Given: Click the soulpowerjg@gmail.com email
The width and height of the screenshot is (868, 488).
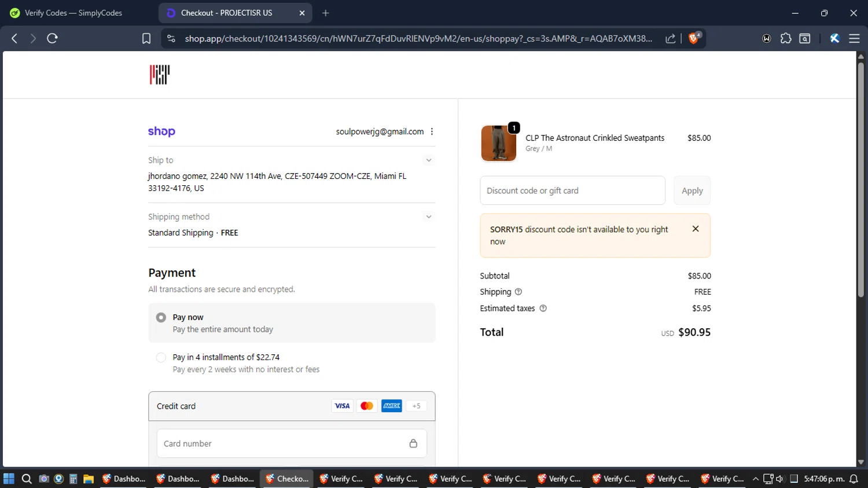Looking at the screenshot, I should point(380,131).
